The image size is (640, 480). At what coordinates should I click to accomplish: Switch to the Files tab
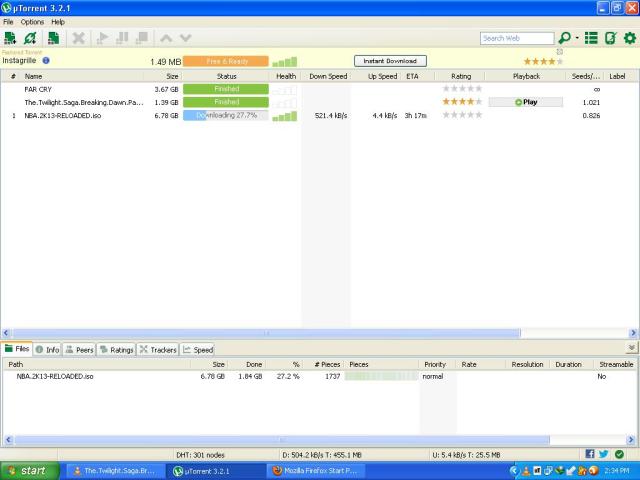[x=17, y=349]
